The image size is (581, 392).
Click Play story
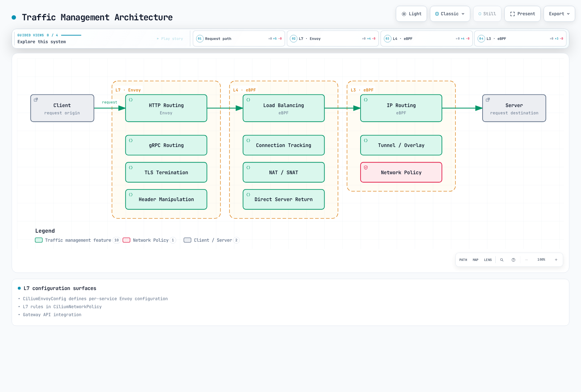pyautogui.click(x=170, y=38)
